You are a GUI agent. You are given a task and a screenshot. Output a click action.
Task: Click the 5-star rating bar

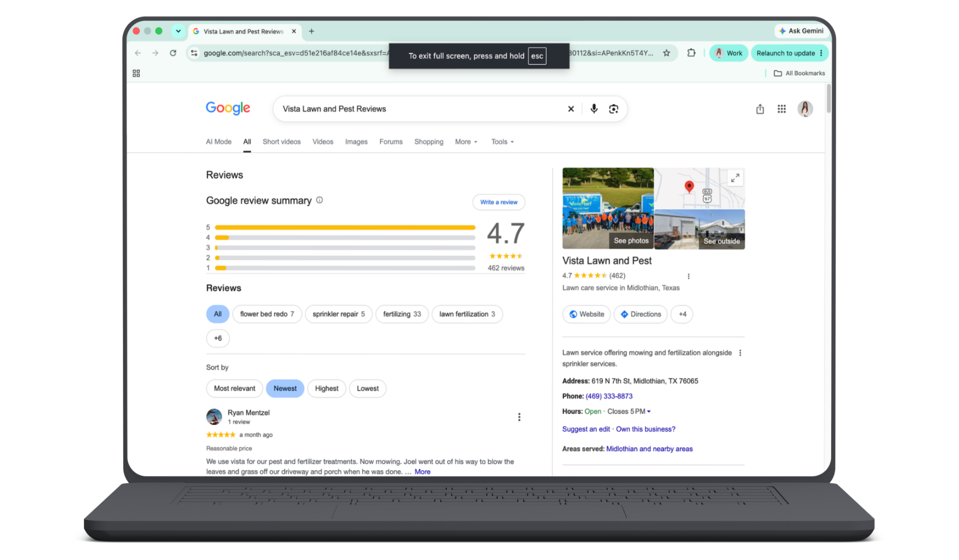pyautogui.click(x=345, y=228)
